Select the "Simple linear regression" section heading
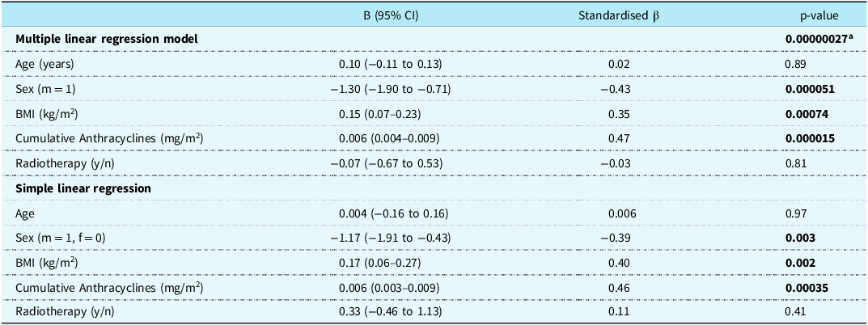This screenshot has width=868, height=325. pyautogui.click(x=77, y=188)
